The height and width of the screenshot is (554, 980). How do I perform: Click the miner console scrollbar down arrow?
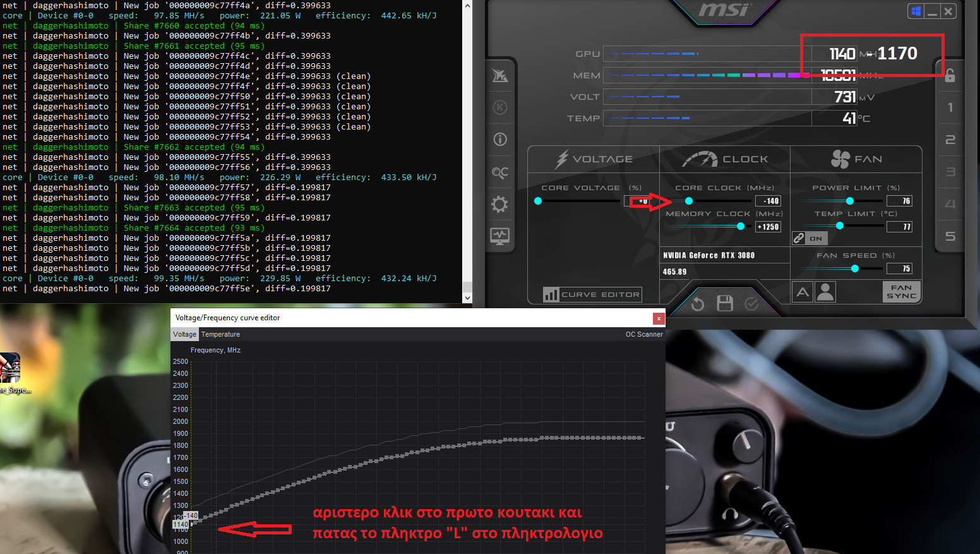467,298
